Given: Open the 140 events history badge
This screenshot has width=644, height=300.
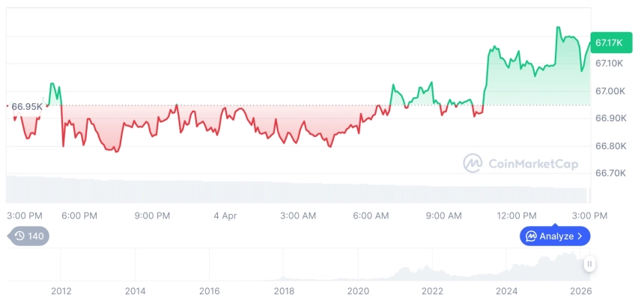Looking at the screenshot, I should tap(29, 236).
